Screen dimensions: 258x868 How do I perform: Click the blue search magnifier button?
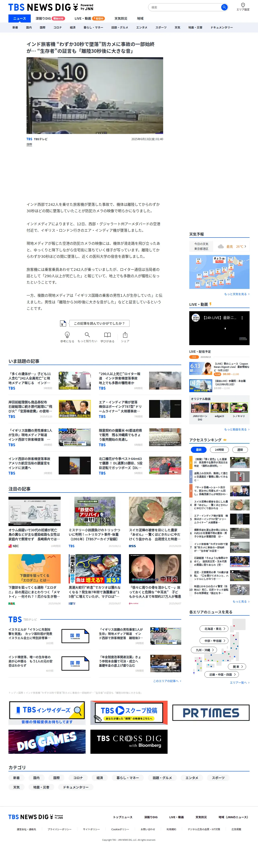click(224, 7)
